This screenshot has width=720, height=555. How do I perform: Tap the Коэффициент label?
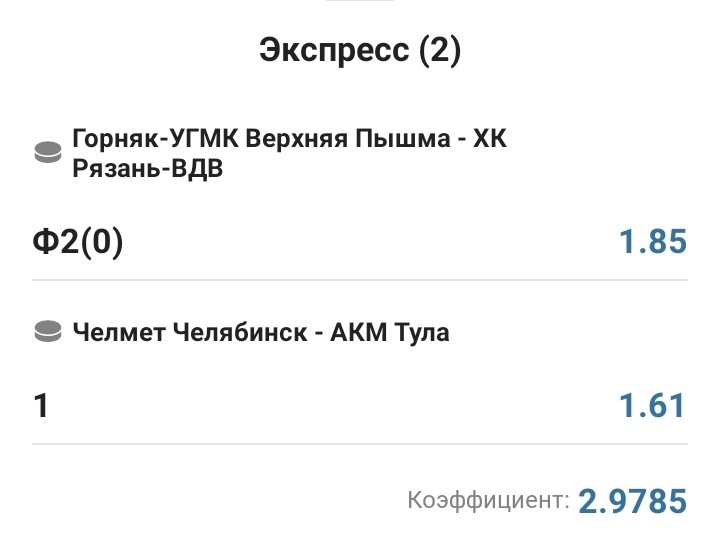(x=488, y=499)
